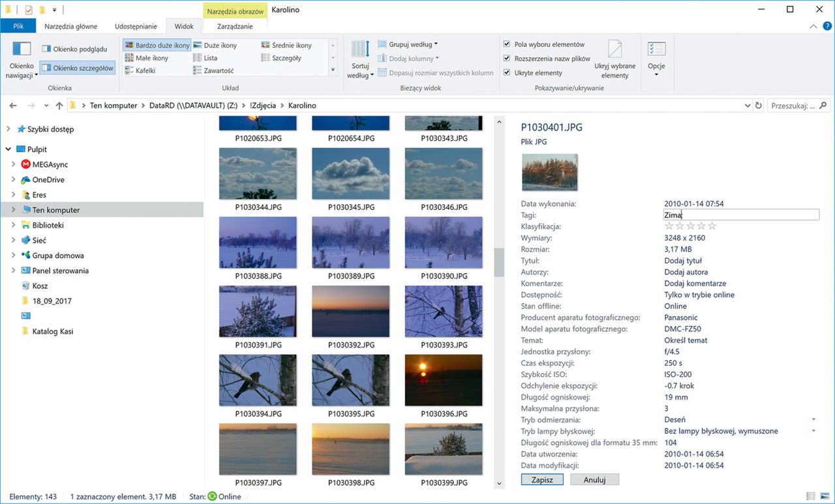Select Grupa domowa in navigation pane
Screen dimensions: 835x504
[57, 256]
